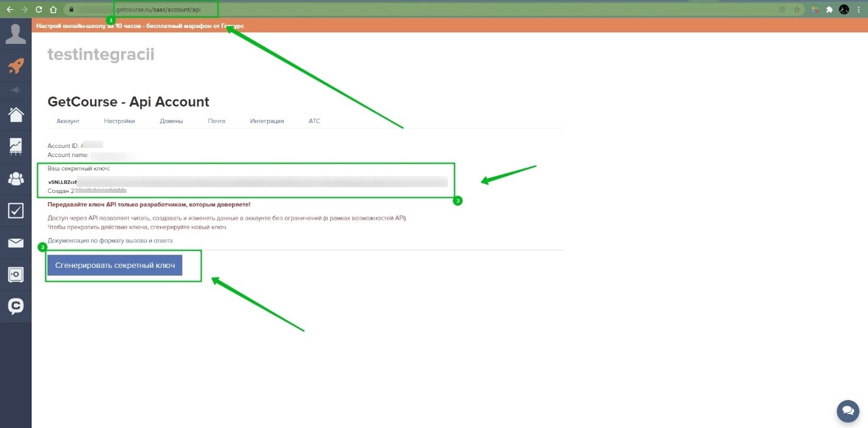This screenshot has width=868, height=428.
Task: Open the Документация по формату вызова link
Action: click(110, 240)
